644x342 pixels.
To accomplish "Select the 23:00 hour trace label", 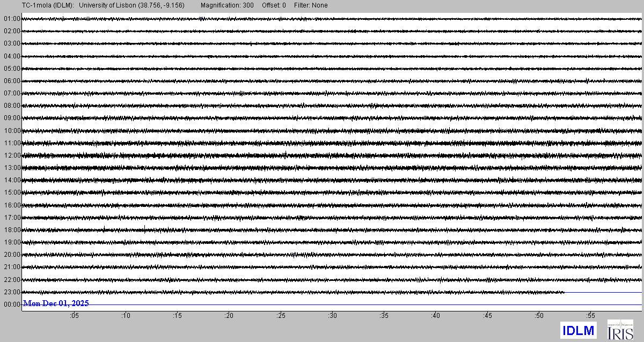I will click(x=11, y=292).
